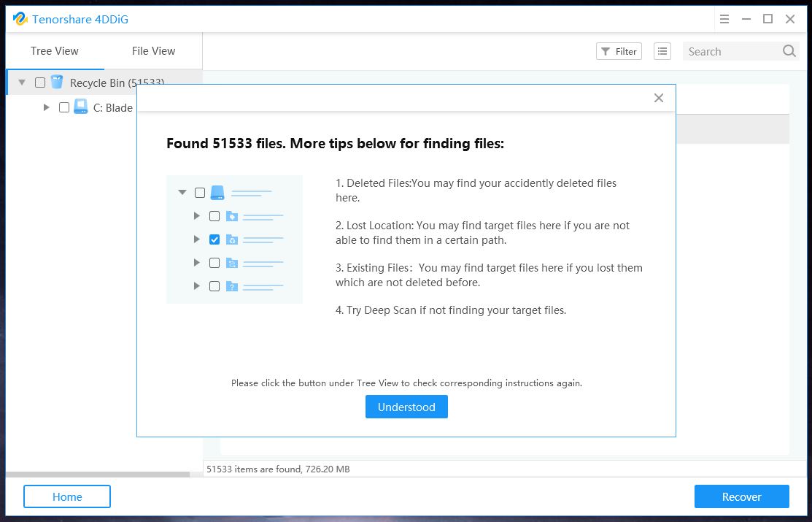Check the Recycle Bin checkbox
Image resolution: width=812 pixels, height=522 pixels.
(x=40, y=82)
